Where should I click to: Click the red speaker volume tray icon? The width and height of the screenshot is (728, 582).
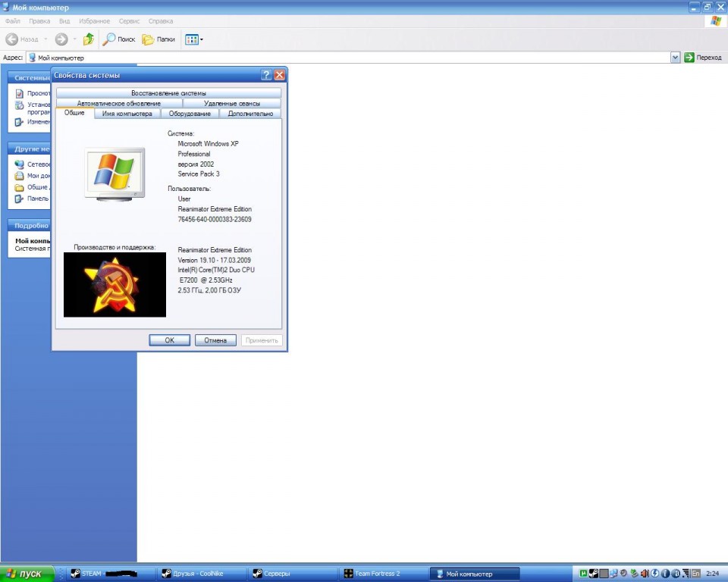tap(645, 574)
